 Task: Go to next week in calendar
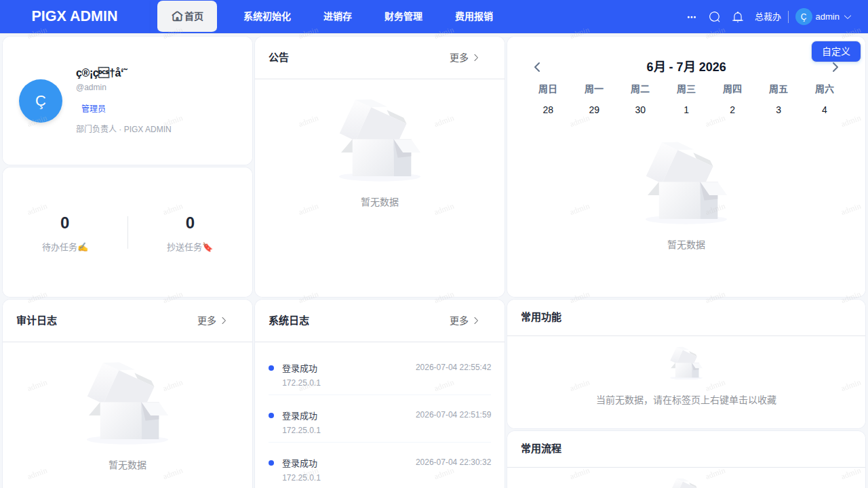(835, 67)
